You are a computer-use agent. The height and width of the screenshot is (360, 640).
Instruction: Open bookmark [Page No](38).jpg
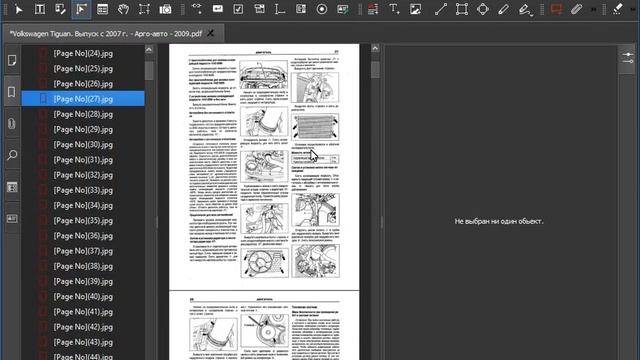click(83, 266)
